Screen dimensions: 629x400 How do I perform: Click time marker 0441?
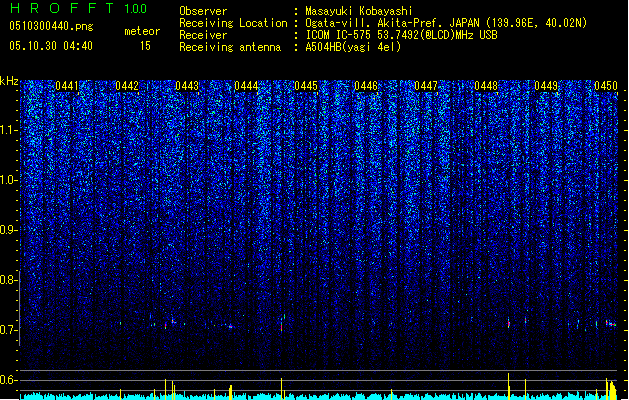[x=67, y=86]
